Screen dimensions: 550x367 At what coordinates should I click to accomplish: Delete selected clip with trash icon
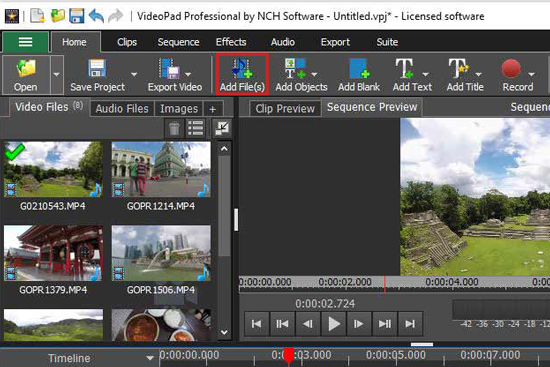click(x=174, y=128)
